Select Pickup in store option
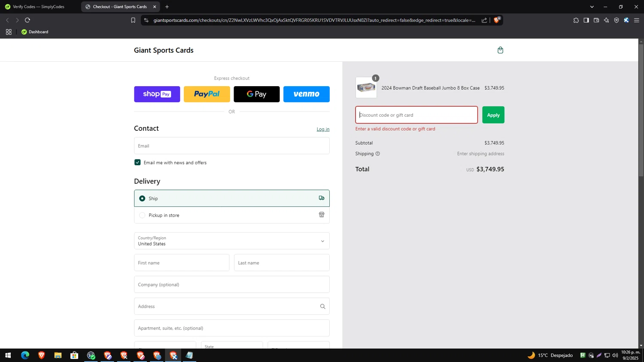Viewport: 644px width, 362px height. click(x=232, y=215)
